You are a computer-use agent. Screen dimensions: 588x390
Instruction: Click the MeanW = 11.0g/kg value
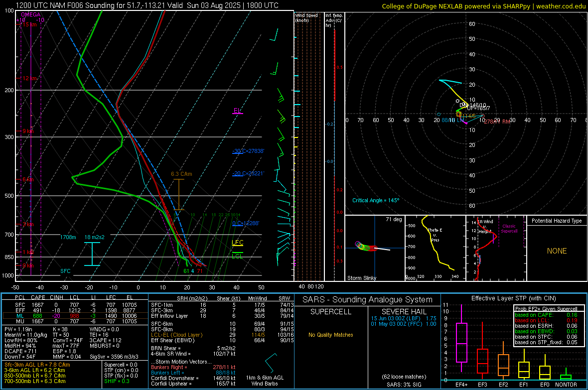(26, 335)
